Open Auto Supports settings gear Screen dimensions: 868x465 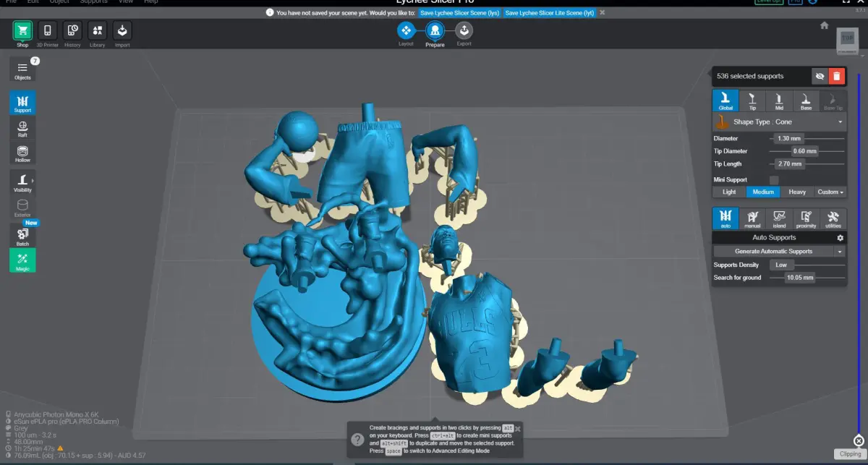(840, 237)
